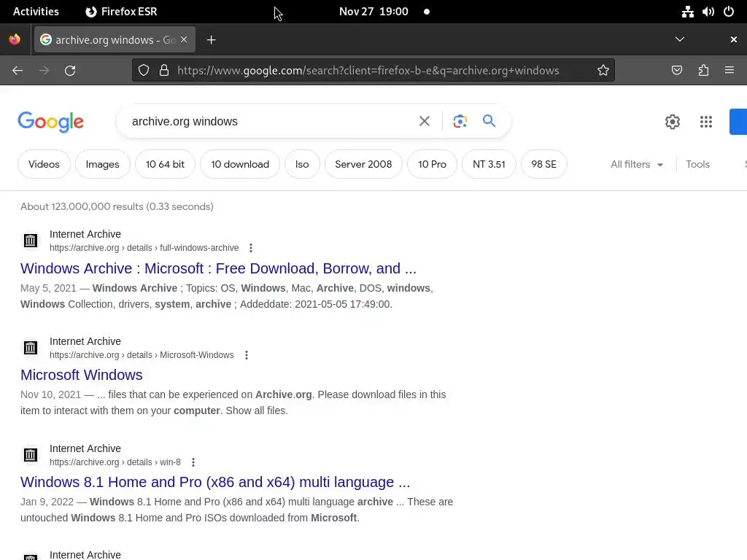This screenshot has width=747, height=560.
Task: Search by image with Google Lens
Action: pos(460,122)
